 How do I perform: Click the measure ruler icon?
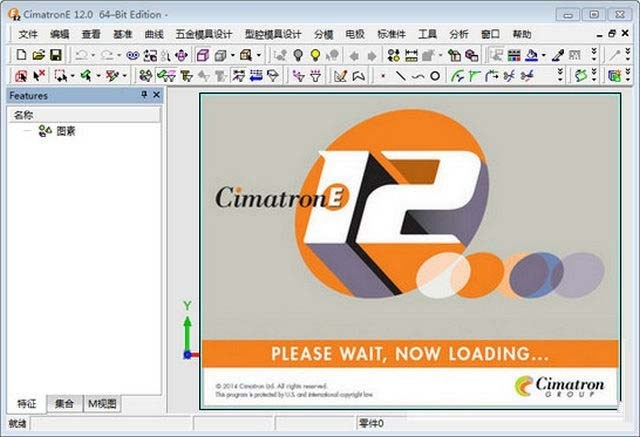411,54
